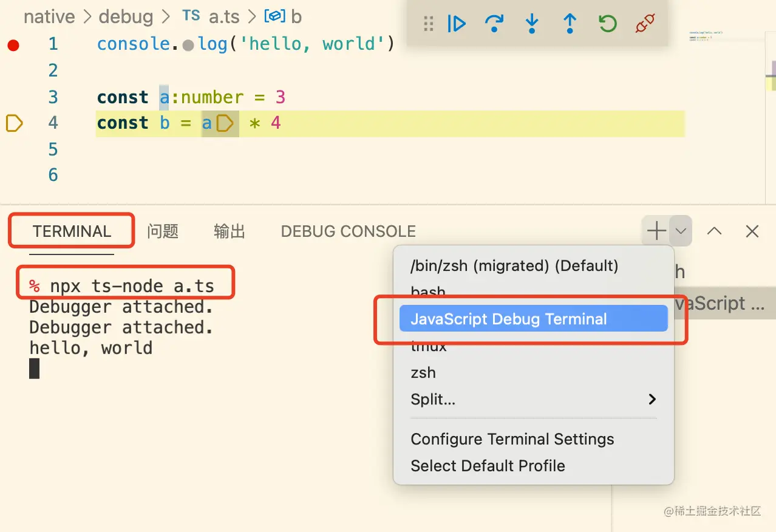Image resolution: width=776 pixels, height=532 pixels.
Task: Click the Step Out icon
Action: tap(570, 23)
